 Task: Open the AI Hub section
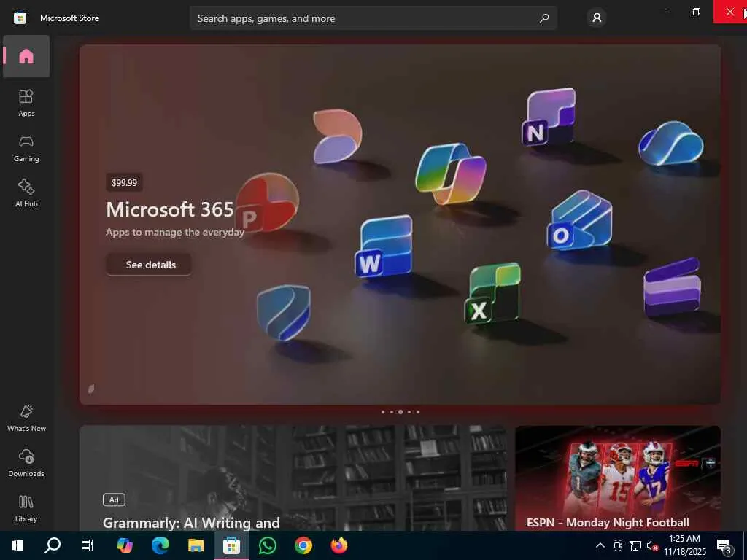pos(26,192)
